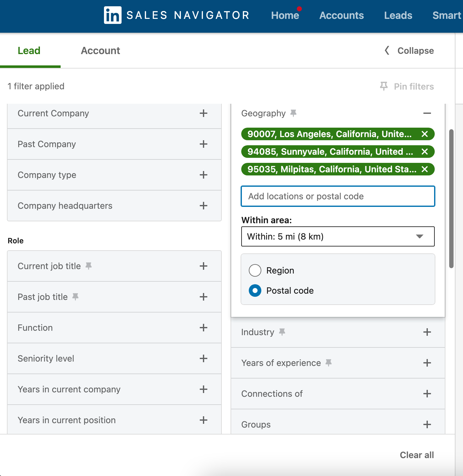Click the pin icon beside Past job title
Screen dimensions: 463x476
click(75, 297)
